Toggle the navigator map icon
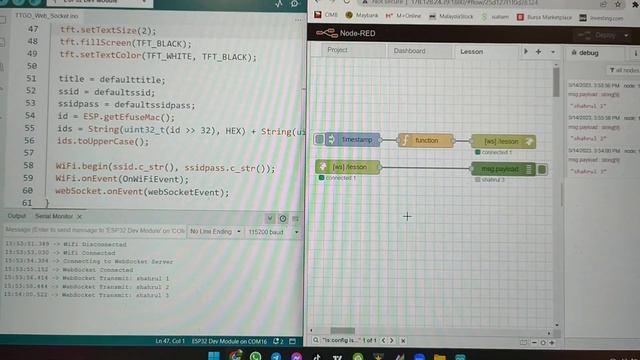 click(x=523, y=343)
